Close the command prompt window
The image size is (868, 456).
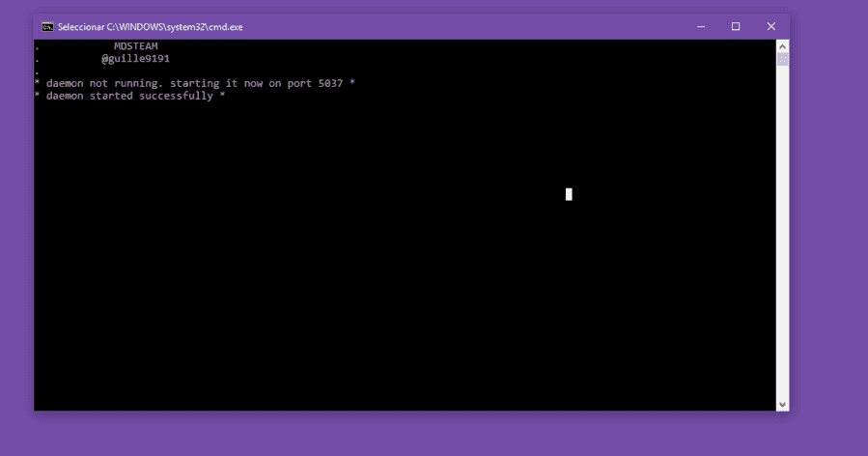tap(770, 27)
